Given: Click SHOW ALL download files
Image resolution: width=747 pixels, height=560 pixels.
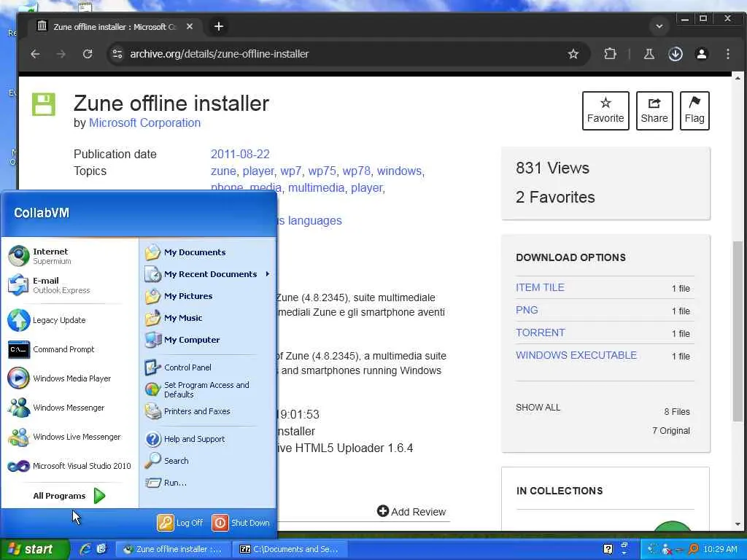Looking at the screenshot, I should [x=538, y=407].
